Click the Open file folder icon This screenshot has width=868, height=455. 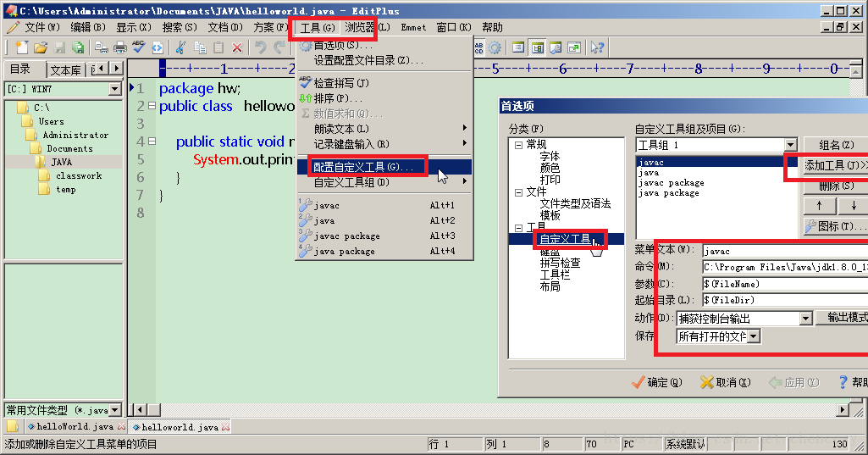coord(39,48)
